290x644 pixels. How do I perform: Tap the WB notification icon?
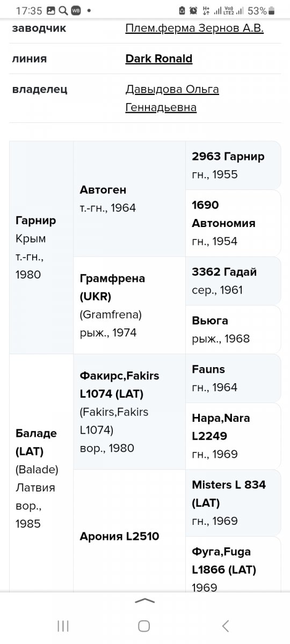coord(76,11)
